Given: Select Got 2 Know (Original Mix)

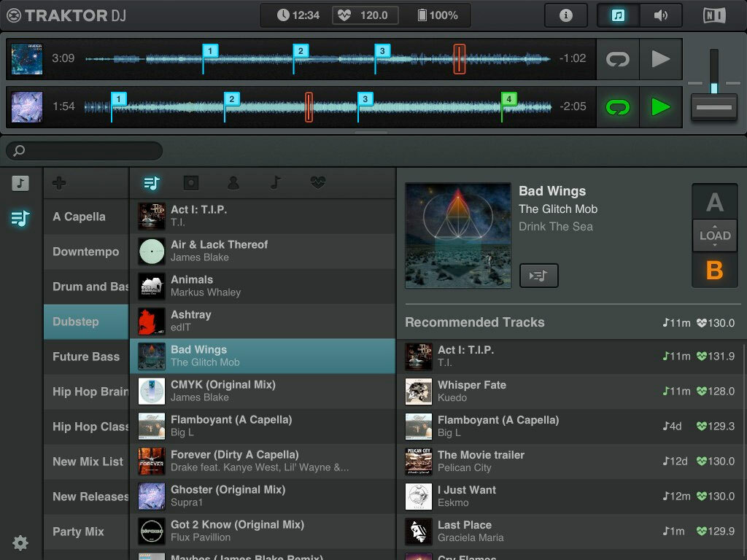Looking at the screenshot, I should (263, 531).
